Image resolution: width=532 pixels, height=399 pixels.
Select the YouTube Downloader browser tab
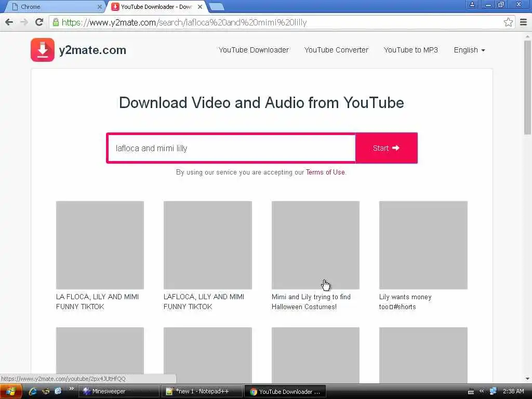pos(156,7)
